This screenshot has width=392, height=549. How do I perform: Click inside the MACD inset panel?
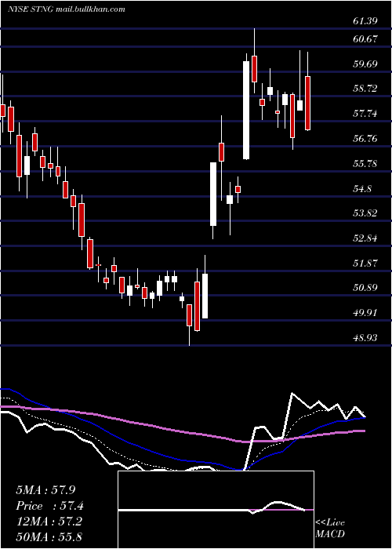point(216,510)
